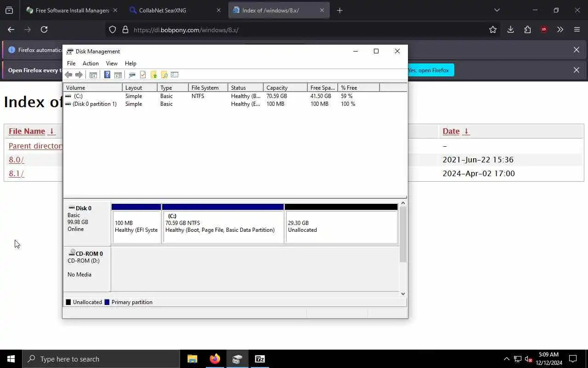588x368 pixels.
Task: Close the Index of /windows/8.x/ tab
Action: click(322, 10)
